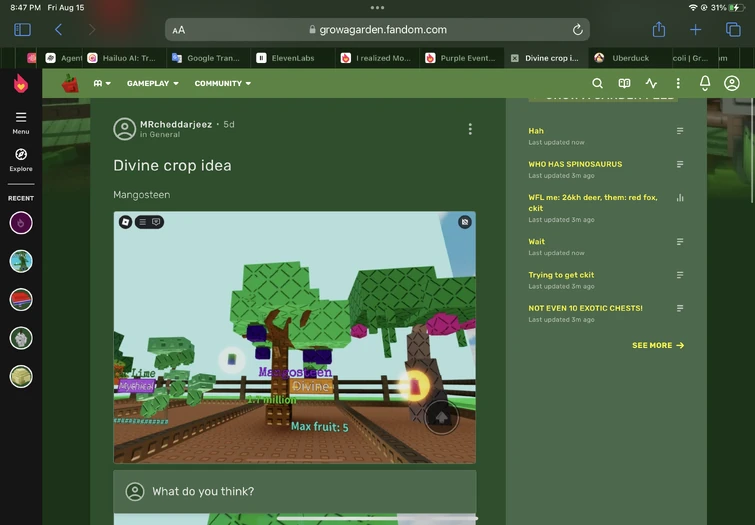Switch to the Purple Event tab
Viewport: 755px width, 525px height.
[x=461, y=58]
